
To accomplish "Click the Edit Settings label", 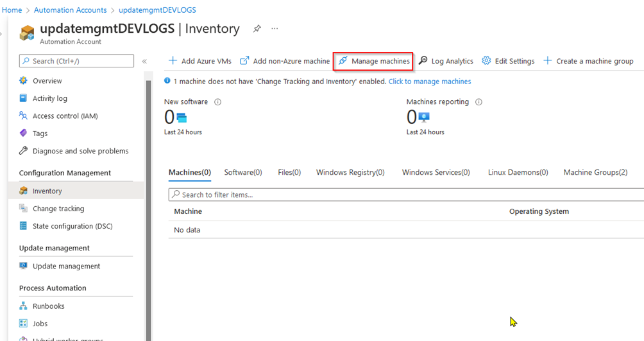I will point(514,61).
